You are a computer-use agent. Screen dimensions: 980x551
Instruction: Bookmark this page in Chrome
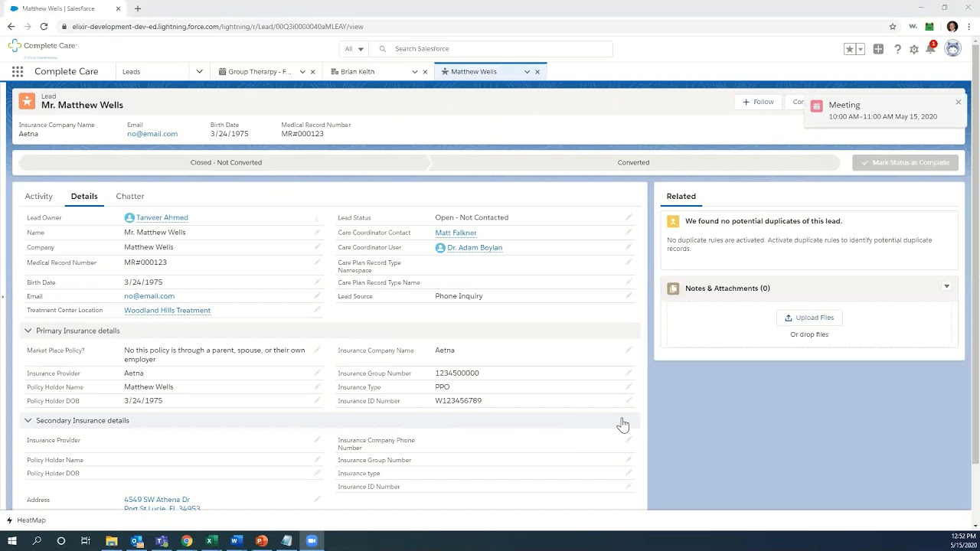click(x=893, y=26)
